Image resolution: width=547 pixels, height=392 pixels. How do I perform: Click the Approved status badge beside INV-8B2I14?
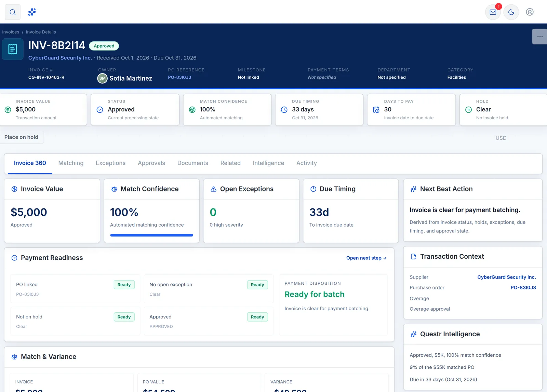(x=104, y=46)
